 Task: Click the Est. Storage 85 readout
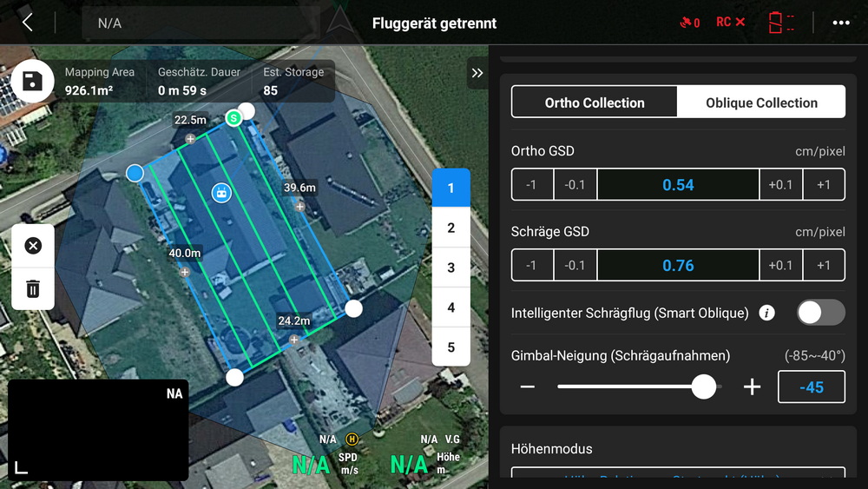tap(293, 81)
